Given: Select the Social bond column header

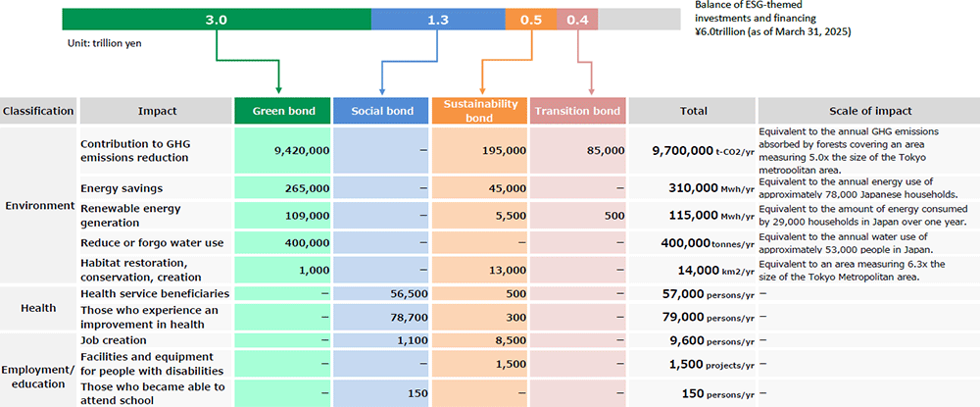Looking at the screenshot, I should pos(381,111).
